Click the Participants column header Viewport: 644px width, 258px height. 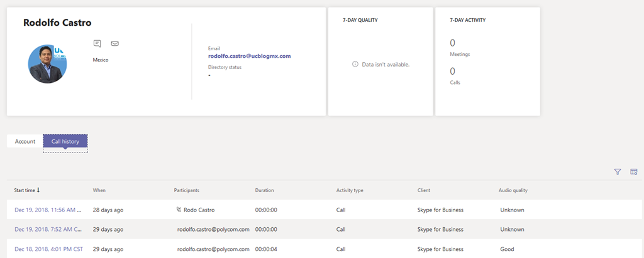[x=187, y=190]
